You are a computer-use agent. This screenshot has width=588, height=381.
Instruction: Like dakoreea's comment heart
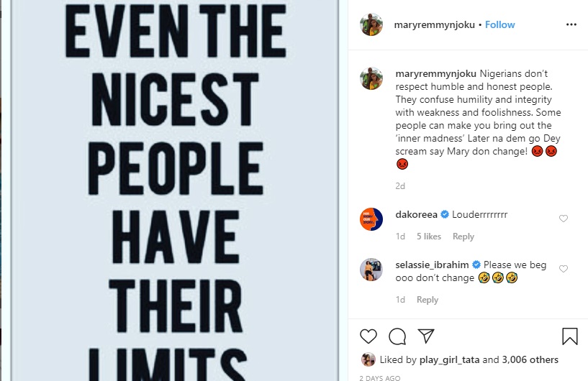[x=564, y=219]
